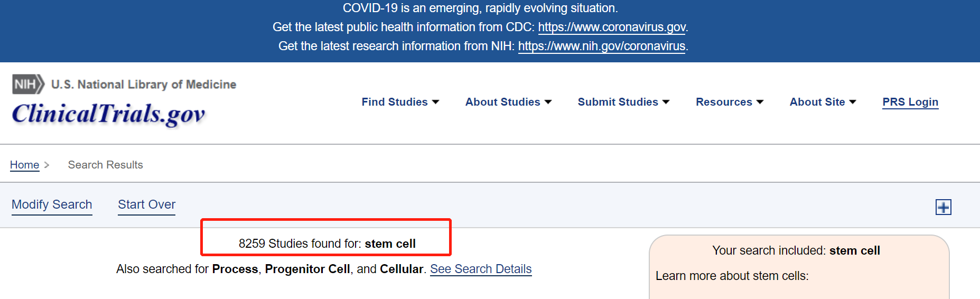
Task: Open the Find Studies dropdown menu
Action: click(400, 102)
